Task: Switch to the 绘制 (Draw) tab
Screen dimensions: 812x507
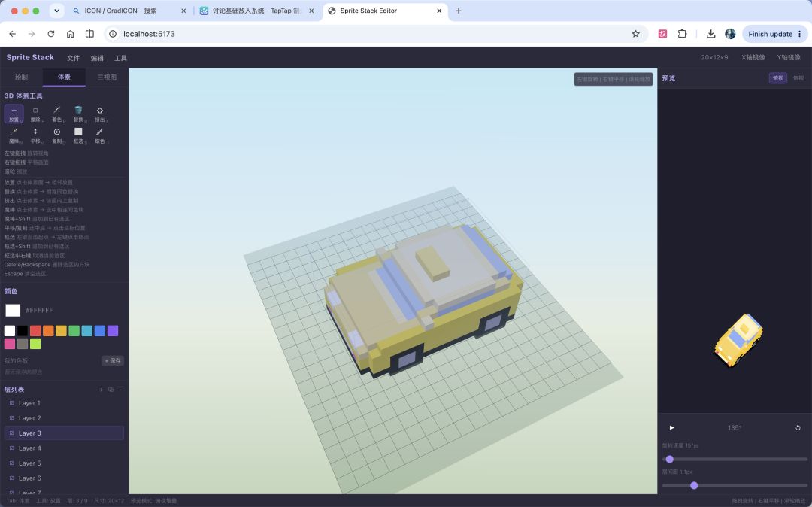Action: click(x=21, y=77)
